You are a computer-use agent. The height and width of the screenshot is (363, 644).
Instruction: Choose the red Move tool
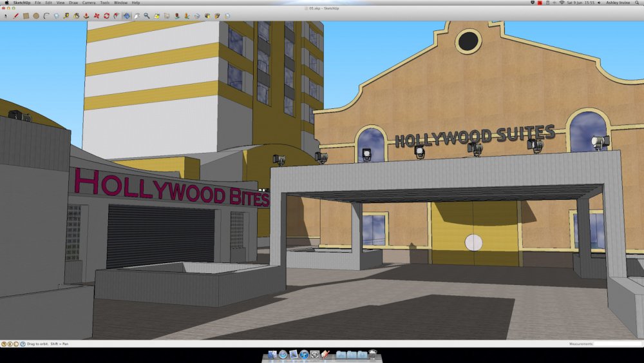pyautogui.click(x=96, y=15)
